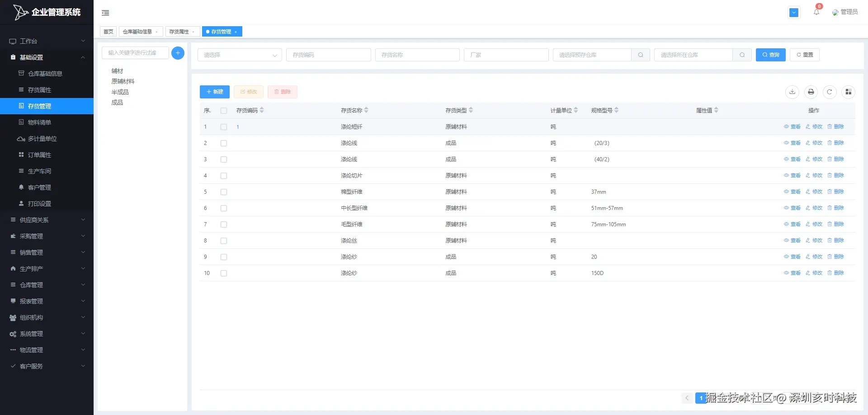Image resolution: width=868 pixels, height=415 pixels.
Task: Sort by 规格型号 column
Action: [616, 110]
